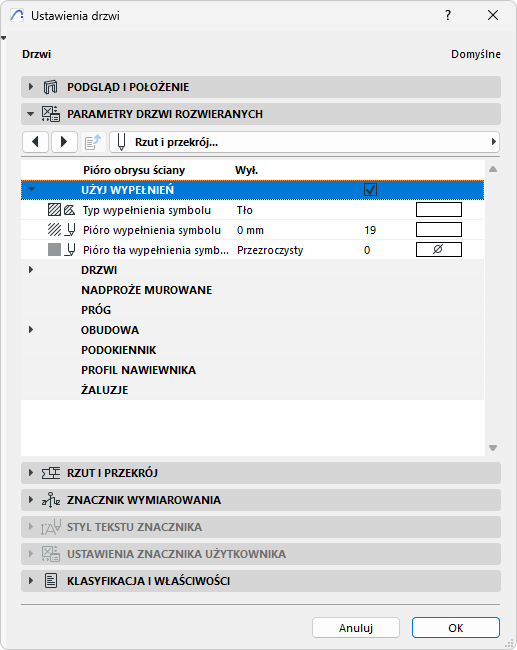Click hatch icon of Typ wypełnienia symbolu
This screenshot has height=650, width=517.
54,210
